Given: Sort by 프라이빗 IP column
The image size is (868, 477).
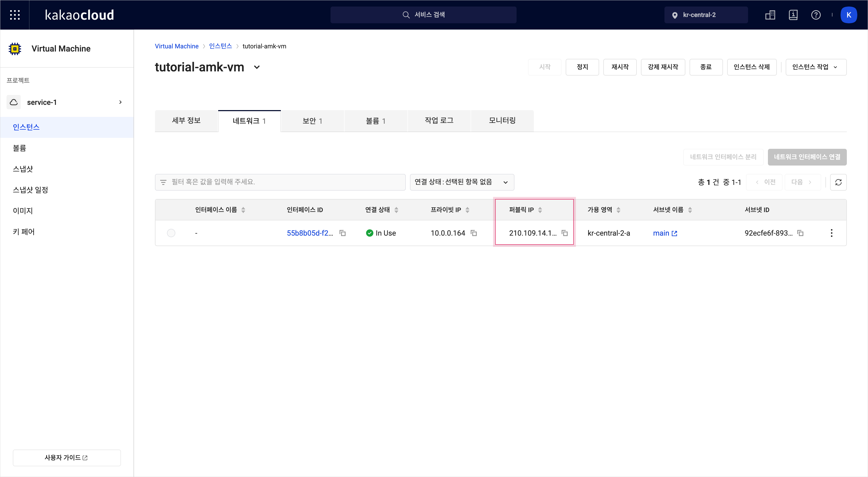Looking at the screenshot, I should tap(467, 210).
